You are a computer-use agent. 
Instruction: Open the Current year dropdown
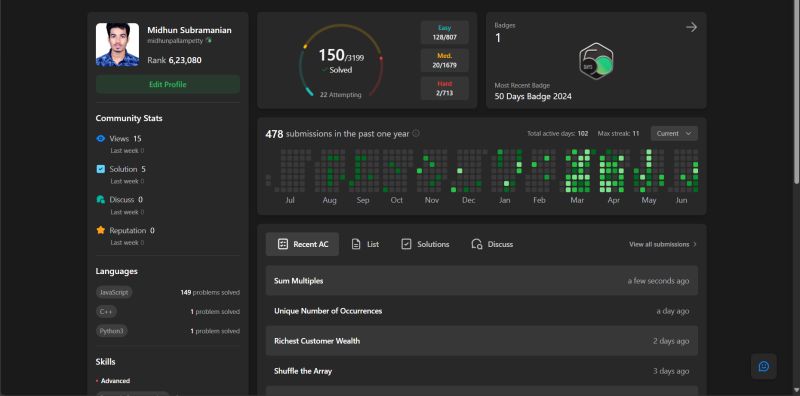pyautogui.click(x=674, y=134)
